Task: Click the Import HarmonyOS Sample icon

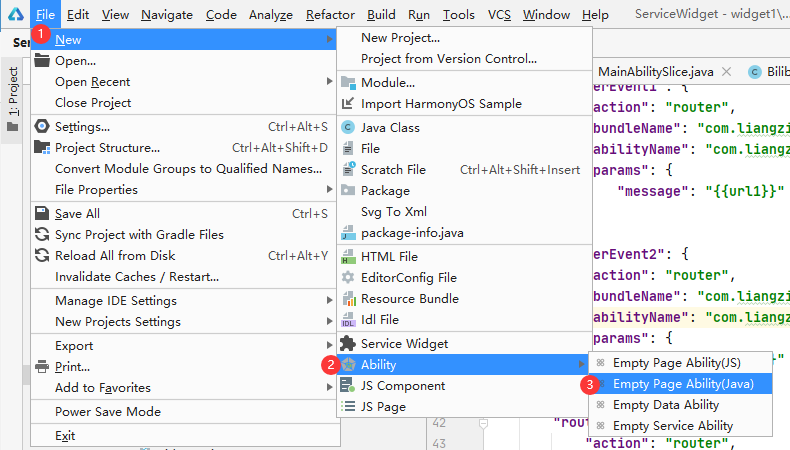Action: coord(348,103)
